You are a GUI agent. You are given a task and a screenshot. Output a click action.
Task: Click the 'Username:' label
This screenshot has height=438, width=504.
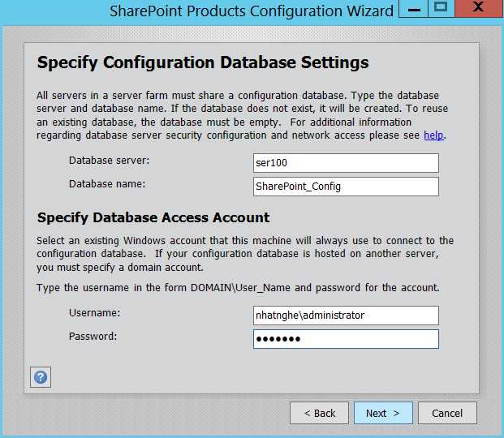(94, 312)
